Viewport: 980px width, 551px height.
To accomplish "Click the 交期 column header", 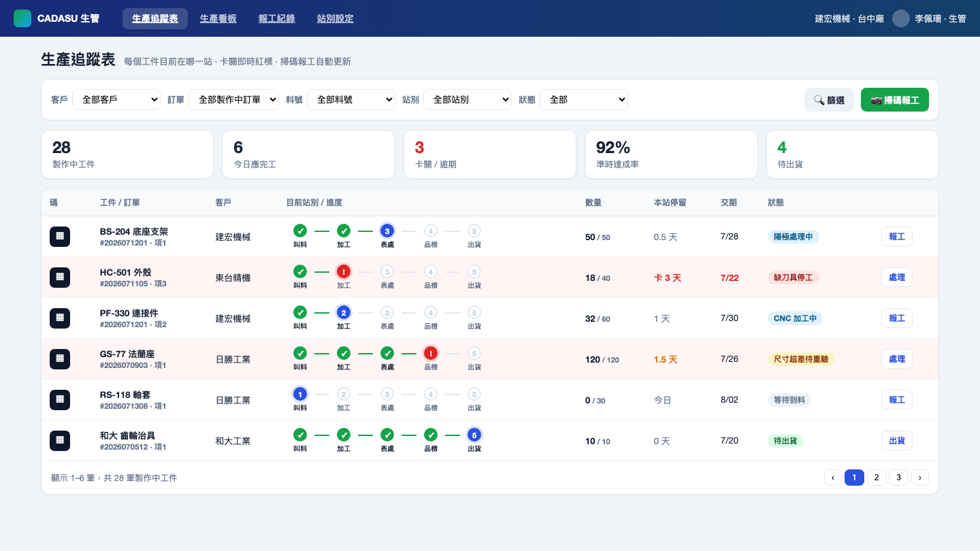I will click(729, 203).
